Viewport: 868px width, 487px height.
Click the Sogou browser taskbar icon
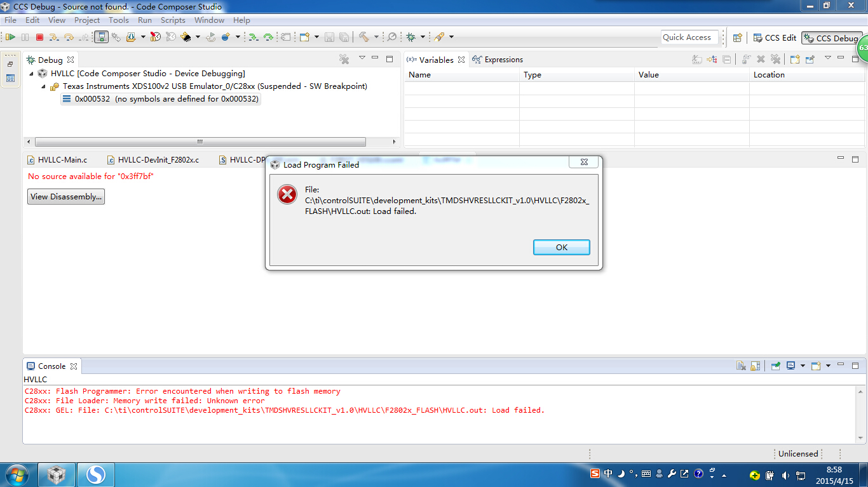[95, 474]
